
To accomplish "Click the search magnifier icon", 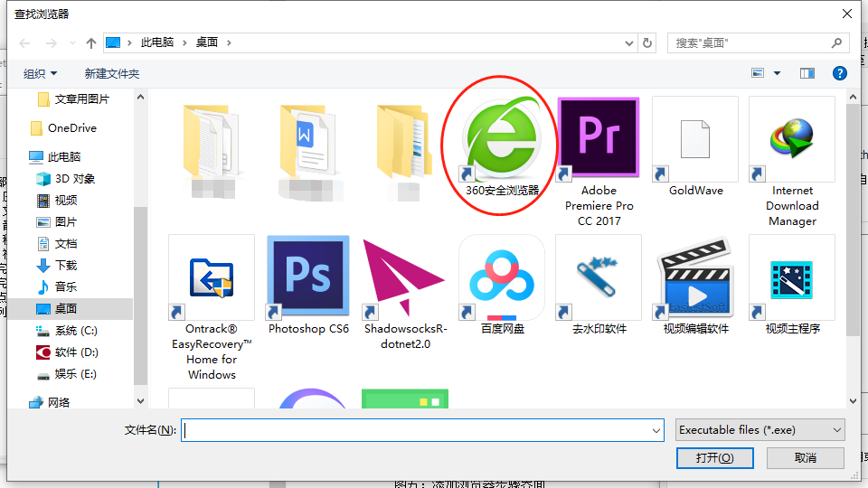I will (x=837, y=42).
